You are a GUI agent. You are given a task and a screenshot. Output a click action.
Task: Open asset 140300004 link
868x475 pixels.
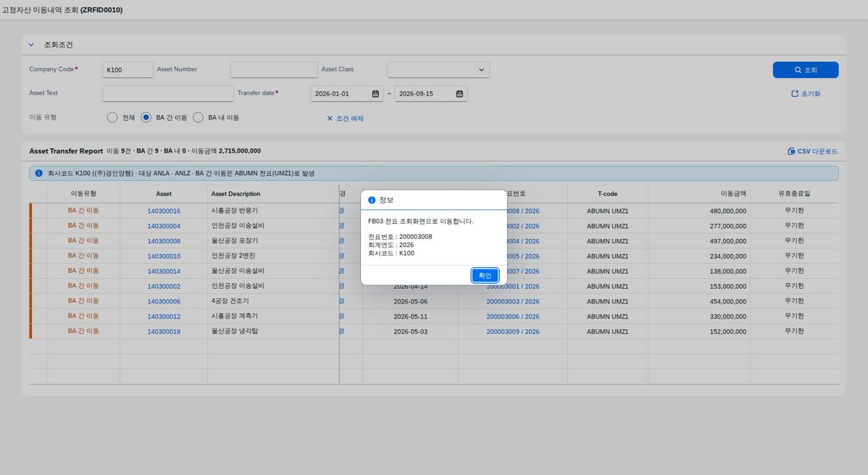pyautogui.click(x=164, y=226)
